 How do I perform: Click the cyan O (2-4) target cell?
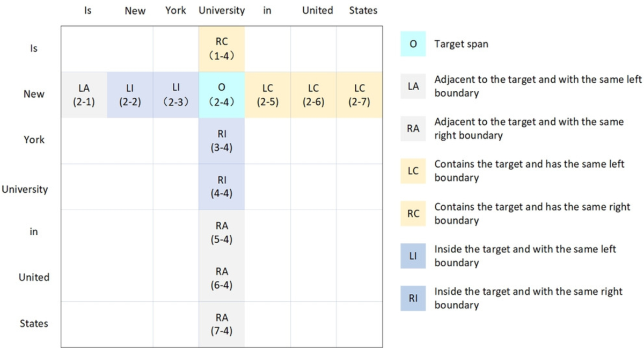click(222, 95)
